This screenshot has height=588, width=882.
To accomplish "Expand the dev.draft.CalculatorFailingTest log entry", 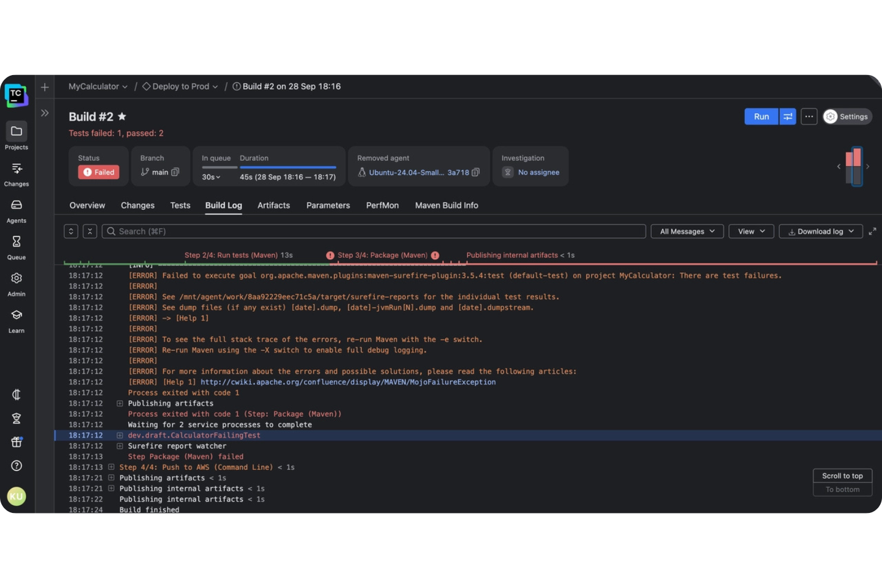I will [119, 435].
